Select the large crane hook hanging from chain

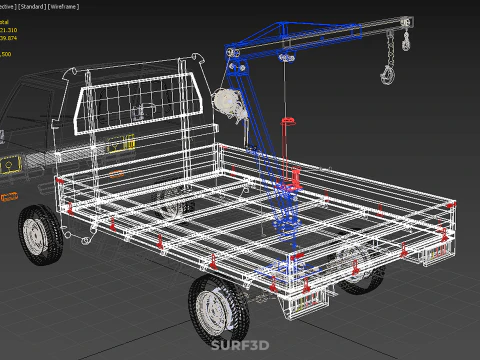click(x=388, y=75)
